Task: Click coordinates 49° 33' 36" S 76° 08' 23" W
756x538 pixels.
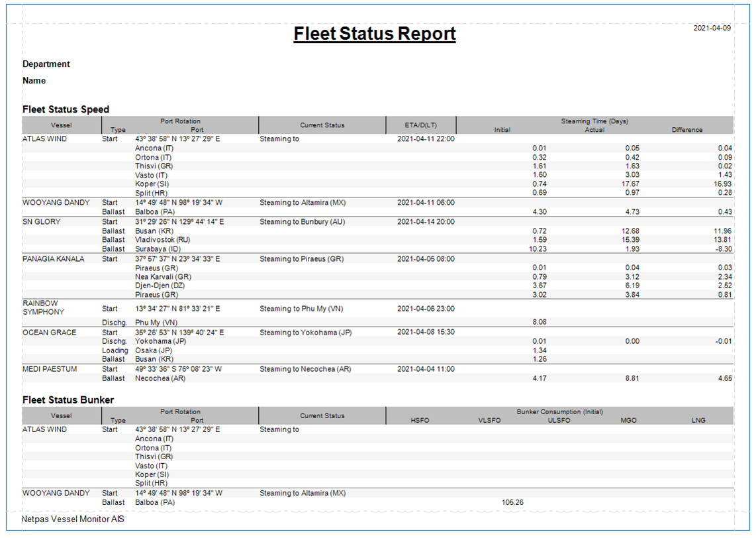Action: click(178, 369)
